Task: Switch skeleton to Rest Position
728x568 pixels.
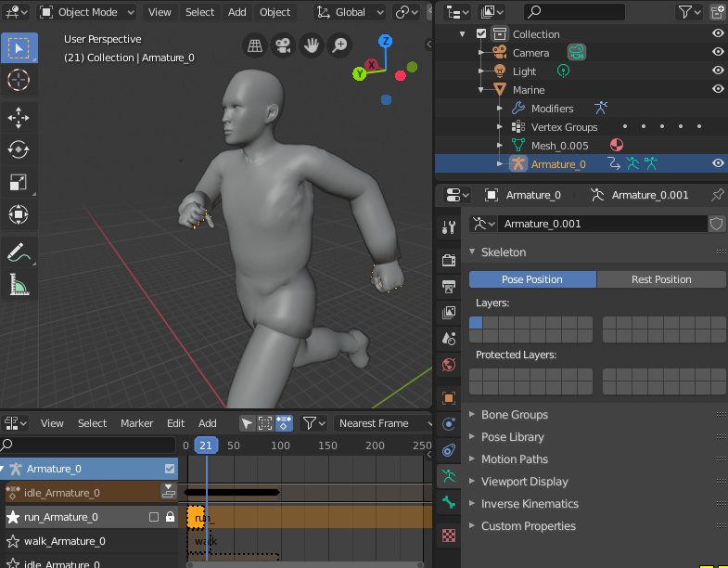Action: (x=660, y=279)
